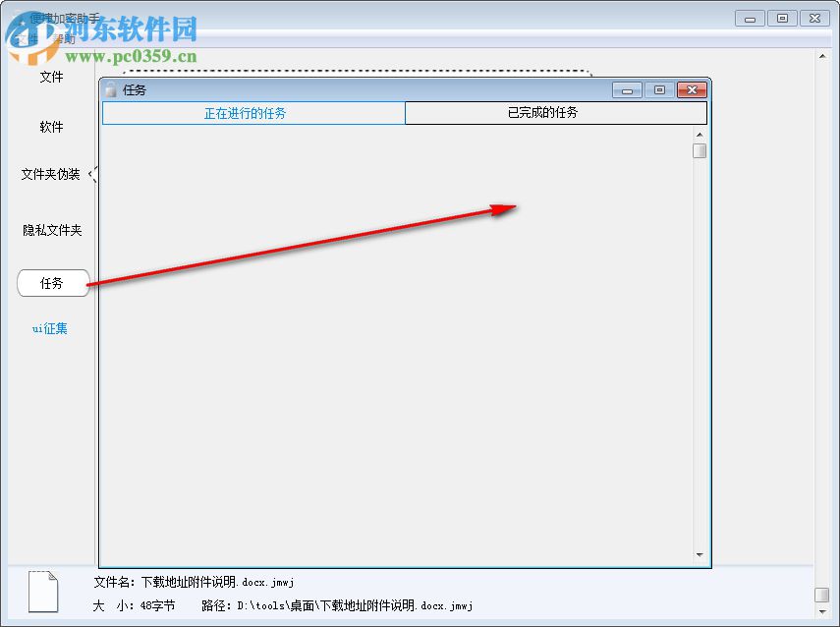Maximize the 任务 dialog window

659,89
